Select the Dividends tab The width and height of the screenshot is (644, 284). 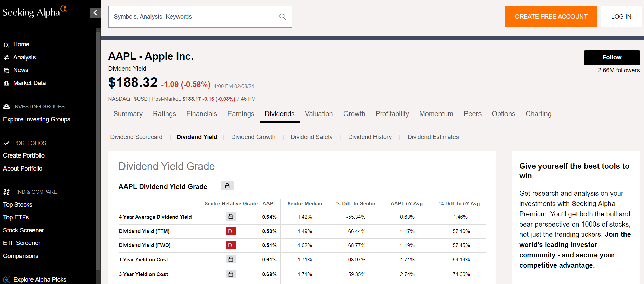[x=279, y=114]
